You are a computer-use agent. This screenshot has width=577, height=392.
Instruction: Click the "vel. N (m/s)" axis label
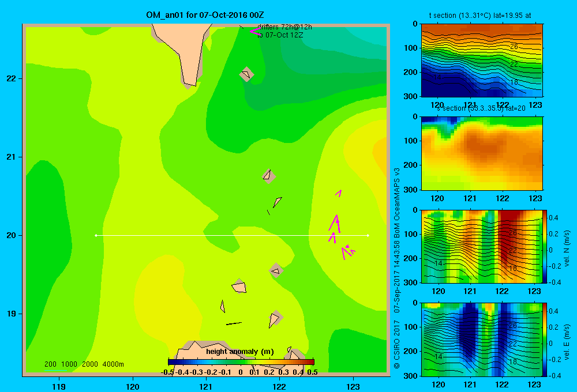point(567,248)
